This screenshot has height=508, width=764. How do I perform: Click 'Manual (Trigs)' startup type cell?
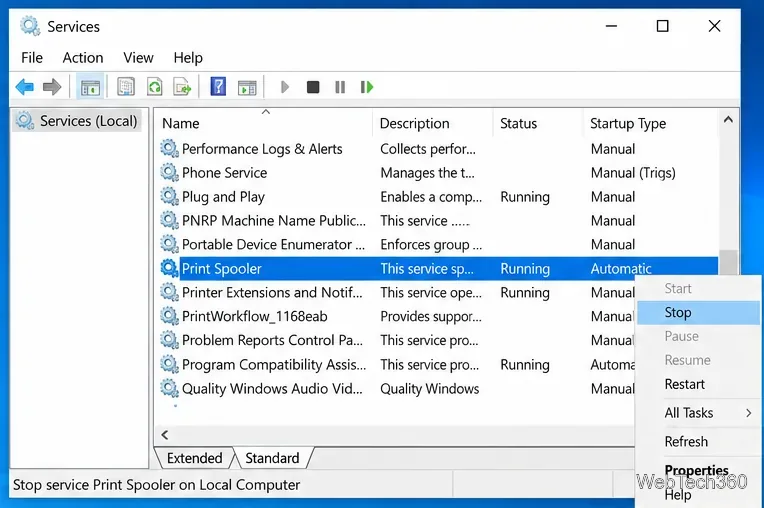pyautogui.click(x=633, y=173)
